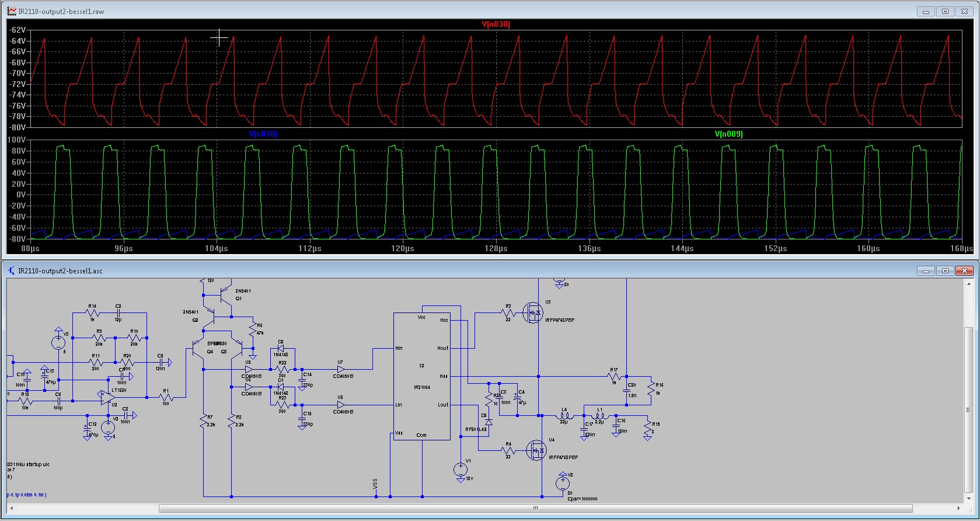The image size is (980, 521).
Task: Click the red V(n030) trace label
Action: click(x=496, y=25)
